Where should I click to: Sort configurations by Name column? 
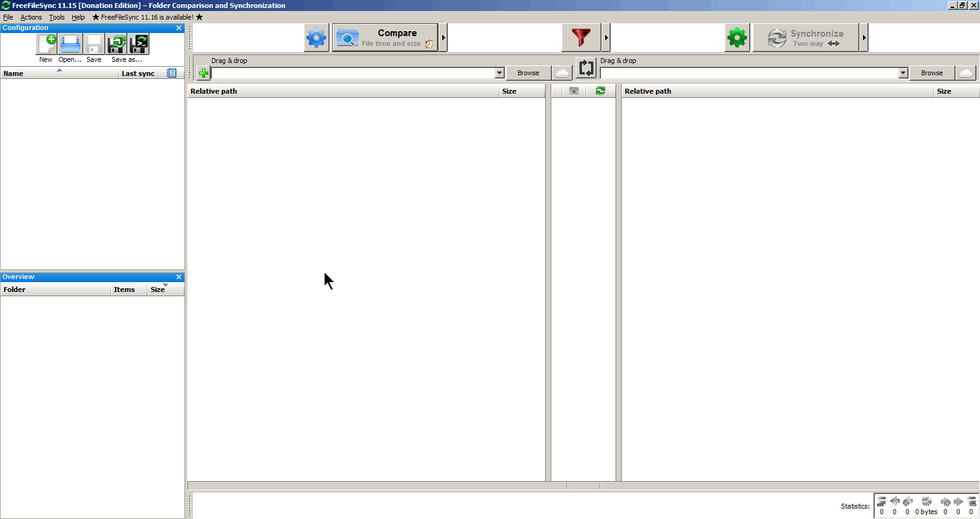click(x=59, y=73)
